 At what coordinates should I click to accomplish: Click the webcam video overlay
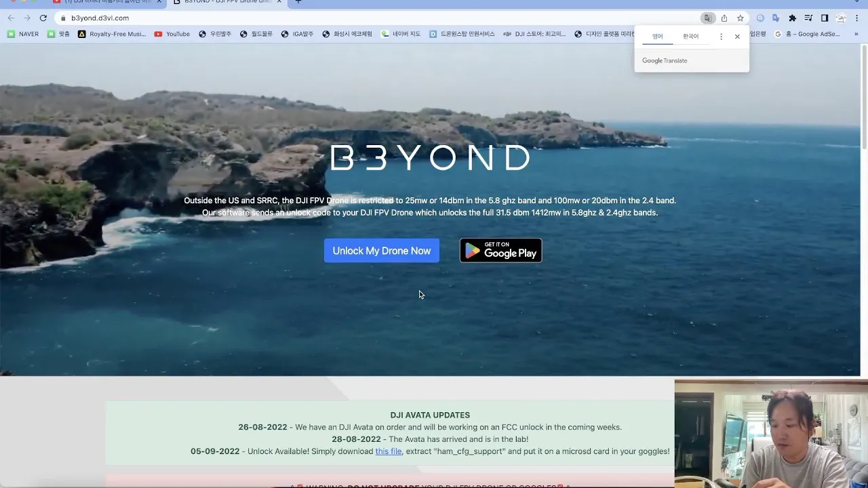pos(771,434)
